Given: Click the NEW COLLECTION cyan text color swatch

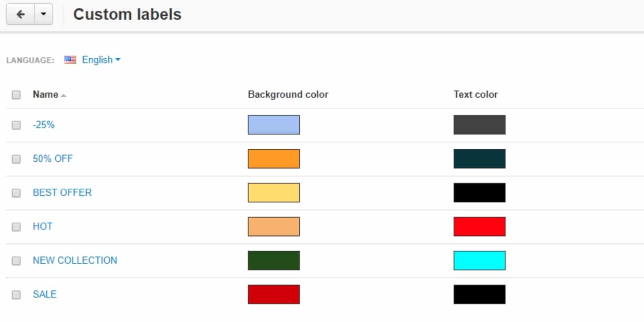Looking at the screenshot, I should pos(479,260).
